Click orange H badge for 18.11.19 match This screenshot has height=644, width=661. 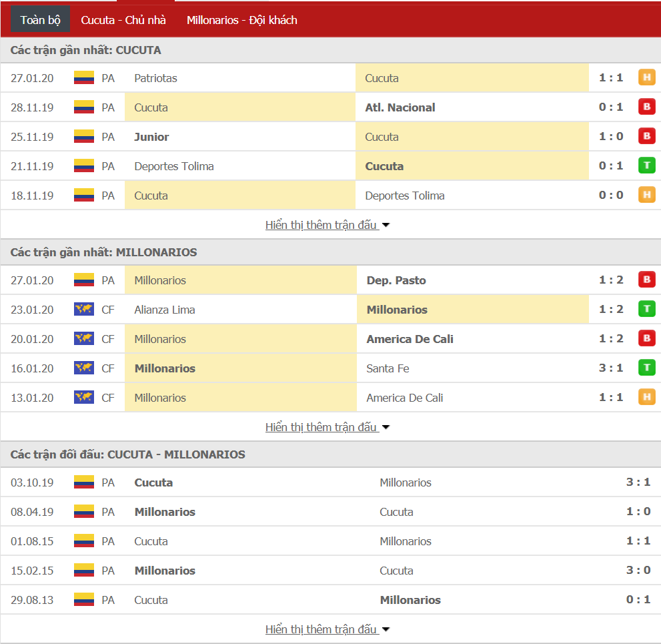point(647,195)
